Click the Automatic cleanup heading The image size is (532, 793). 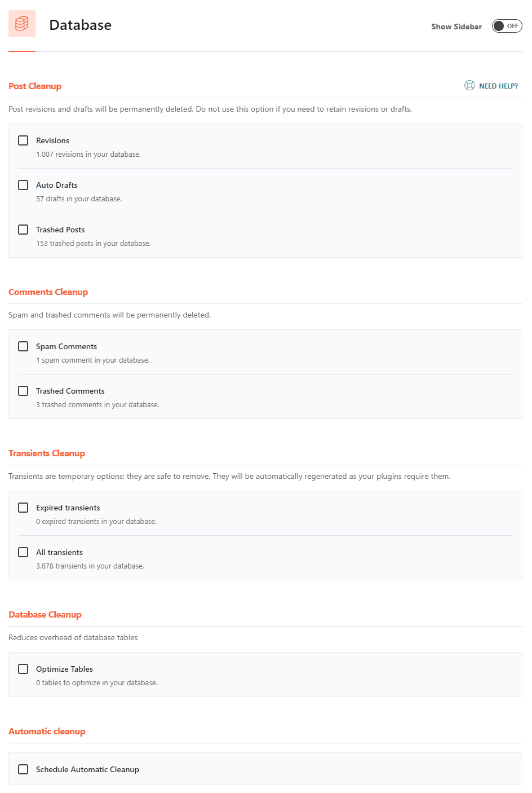click(47, 732)
